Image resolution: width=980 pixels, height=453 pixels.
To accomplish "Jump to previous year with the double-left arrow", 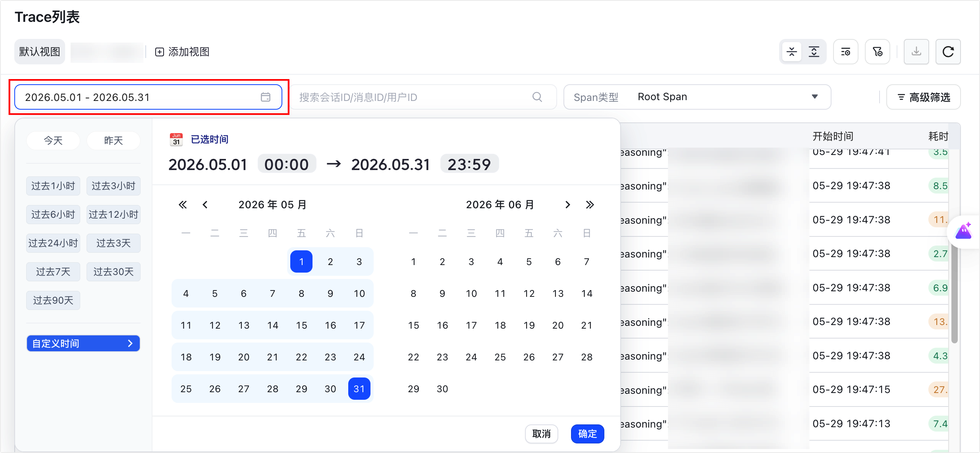I will [x=183, y=205].
